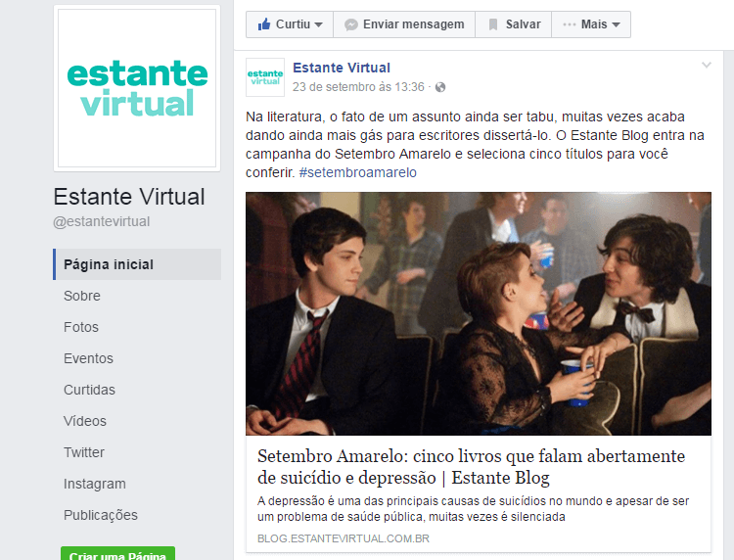Click the thumbs-up icon on Curtiu button
The height and width of the screenshot is (560, 734).
(264, 24)
